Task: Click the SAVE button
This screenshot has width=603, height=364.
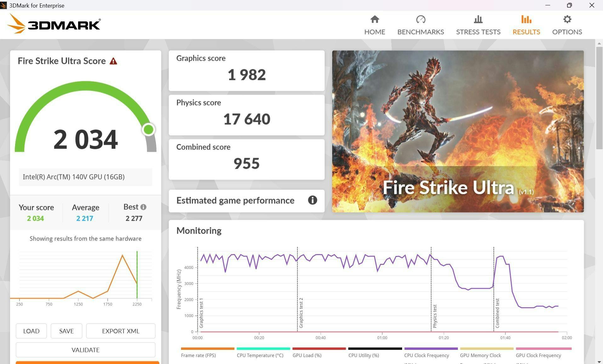Action: pos(66,331)
